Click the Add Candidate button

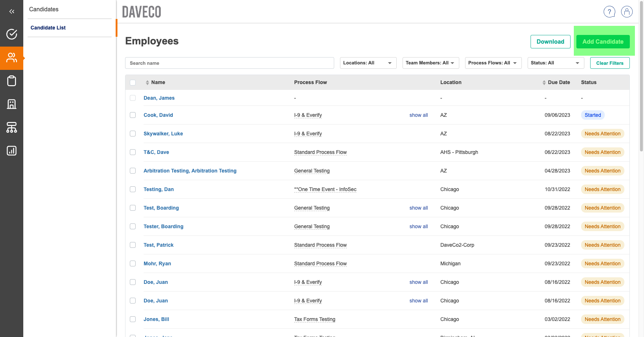[x=603, y=41]
